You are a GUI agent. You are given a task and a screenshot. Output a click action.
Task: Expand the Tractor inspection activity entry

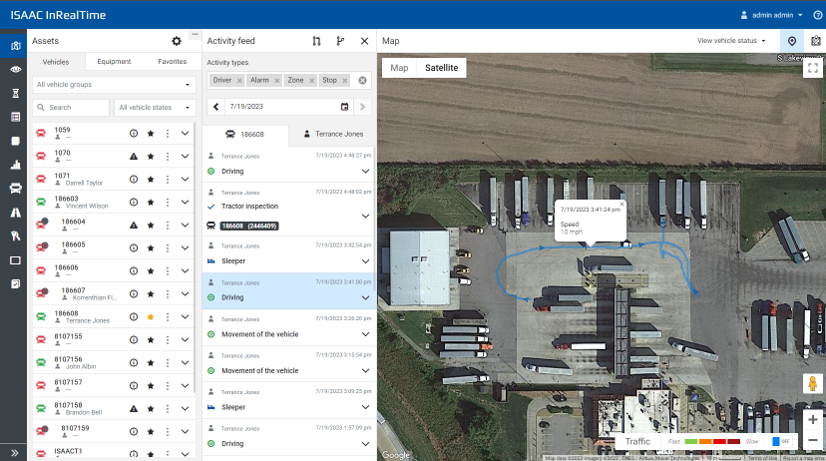point(365,215)
